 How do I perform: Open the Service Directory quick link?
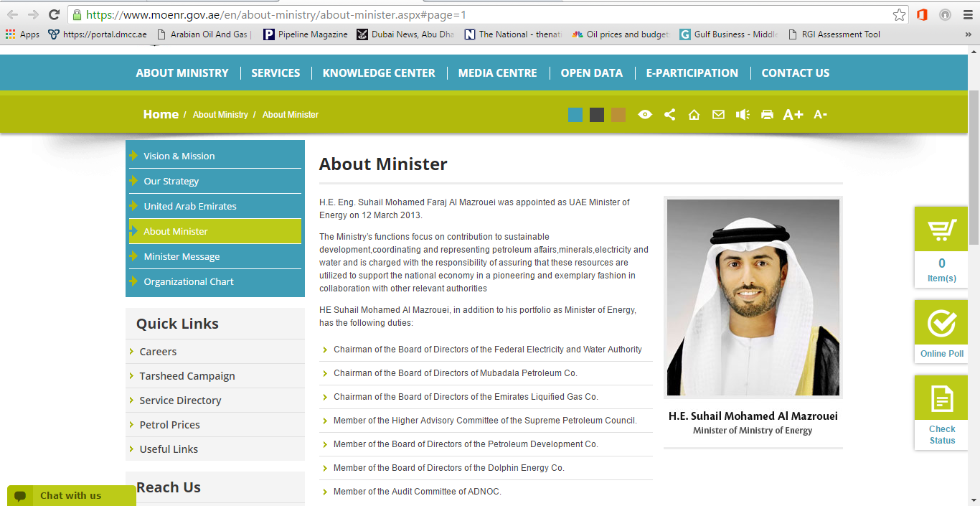point(180,400)
